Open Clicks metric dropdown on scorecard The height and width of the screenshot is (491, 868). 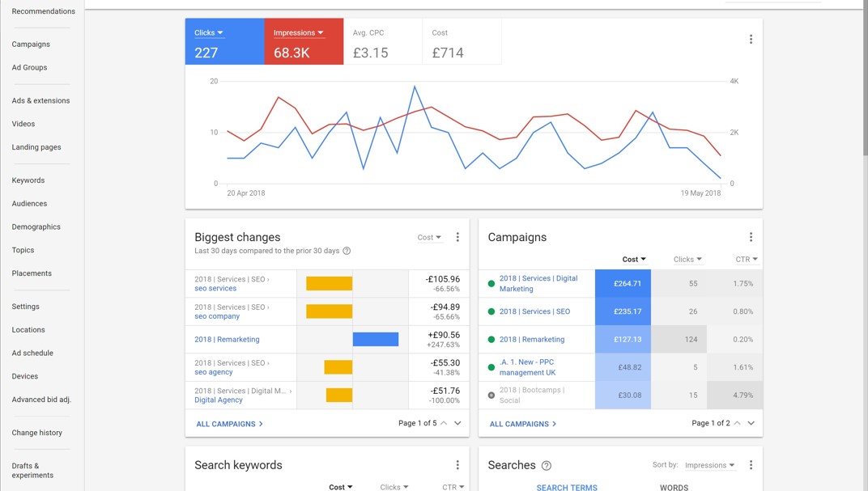tap(209, 32)
